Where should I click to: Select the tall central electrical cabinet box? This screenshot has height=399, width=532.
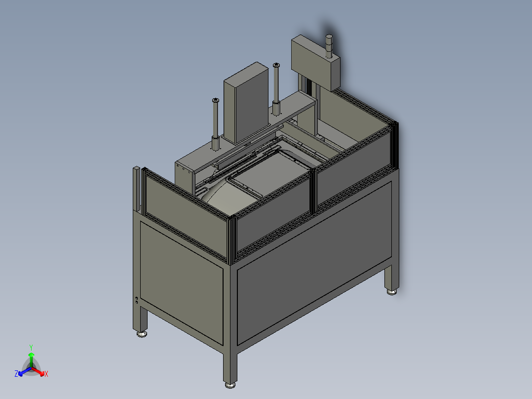tap(246, 103)
